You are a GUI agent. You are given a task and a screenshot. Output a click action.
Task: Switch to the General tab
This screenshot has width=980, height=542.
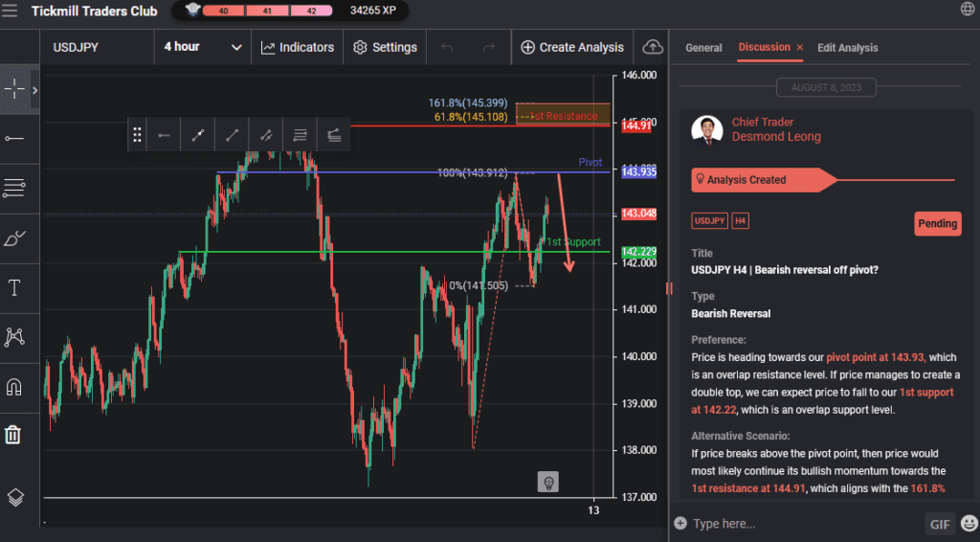(x=703, y=48)
